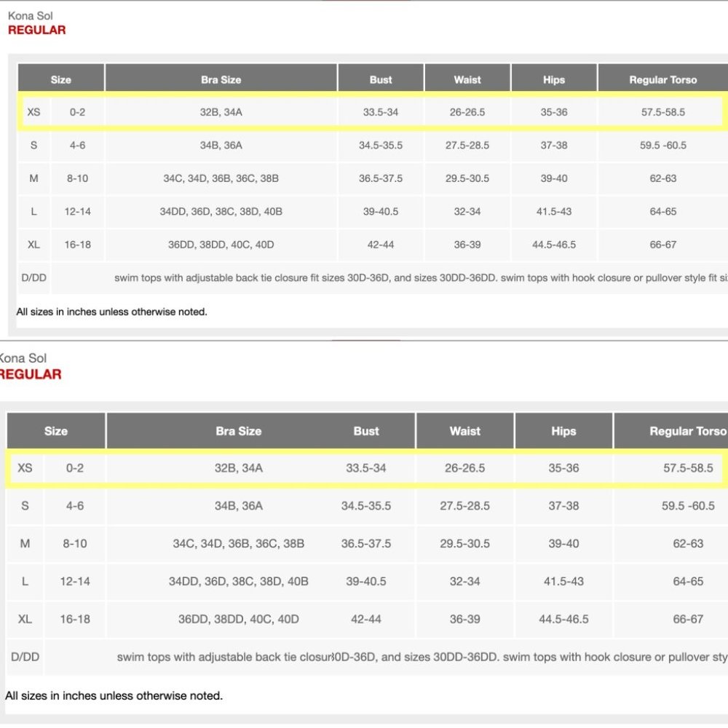The image size is (728, 728).
Task: Click the Kona Sol brand name above the top chart
Action: (x=31, y=16)
